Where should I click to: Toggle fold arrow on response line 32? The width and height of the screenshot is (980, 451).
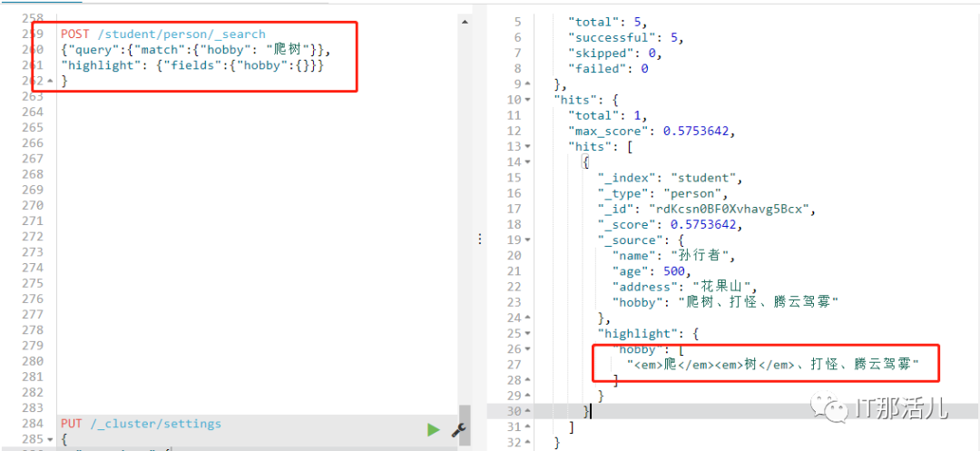tap(527, 443)
